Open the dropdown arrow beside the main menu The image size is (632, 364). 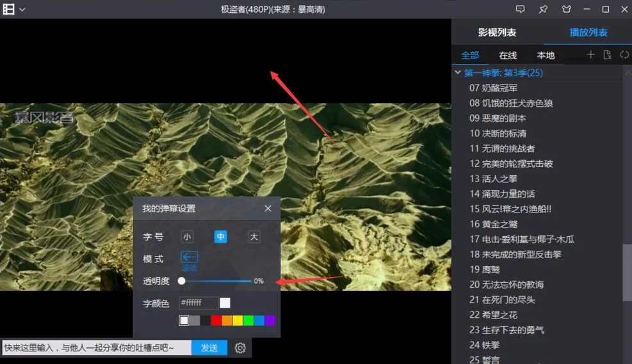point(22,10)
